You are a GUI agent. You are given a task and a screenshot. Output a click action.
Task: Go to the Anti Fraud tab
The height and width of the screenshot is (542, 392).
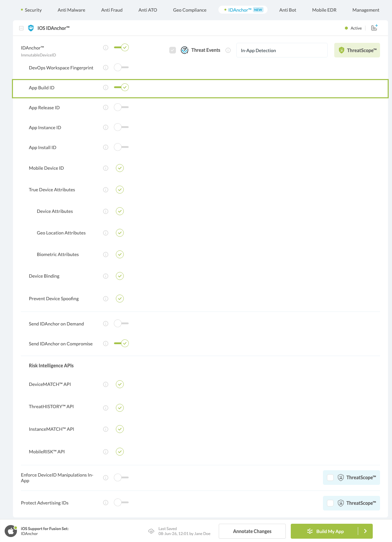(112, 10)
